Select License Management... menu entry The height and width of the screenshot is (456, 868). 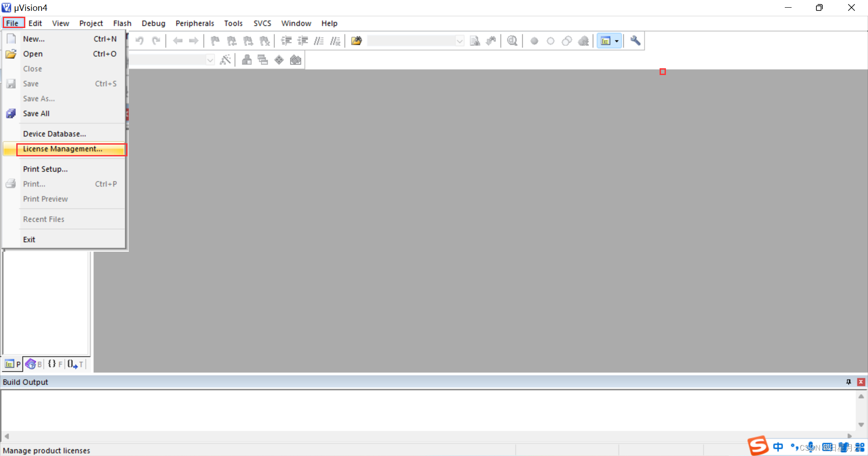tap(64, 149)
